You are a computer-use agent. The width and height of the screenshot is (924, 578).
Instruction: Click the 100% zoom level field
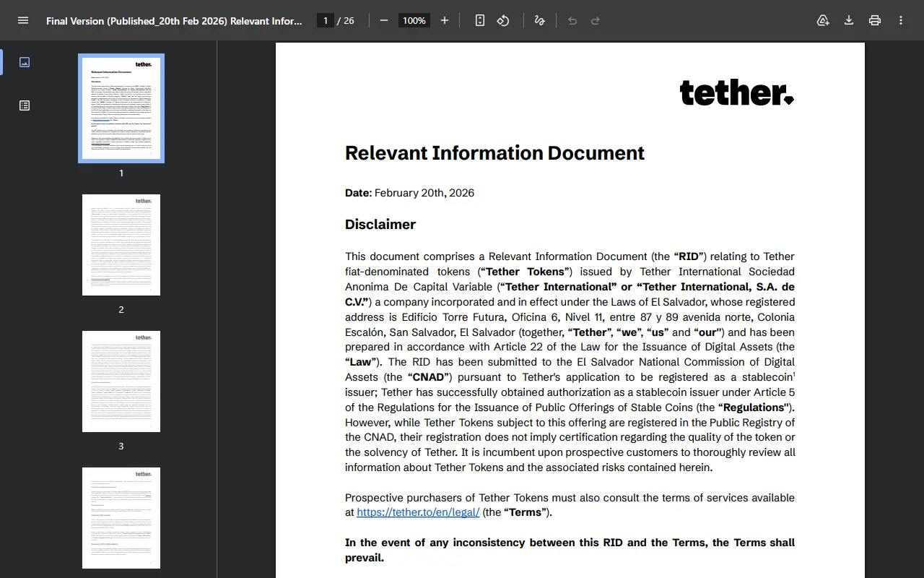pyautogui.click(x=414, y=21)
